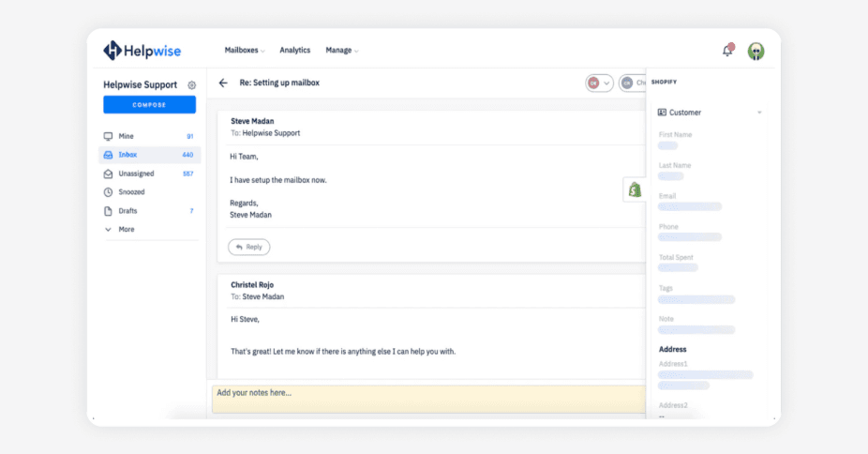Viewport: 868px width, 454px height.
Task: Click the 'Re: Setting up mailbox' subject
Action: click(279, 83)
